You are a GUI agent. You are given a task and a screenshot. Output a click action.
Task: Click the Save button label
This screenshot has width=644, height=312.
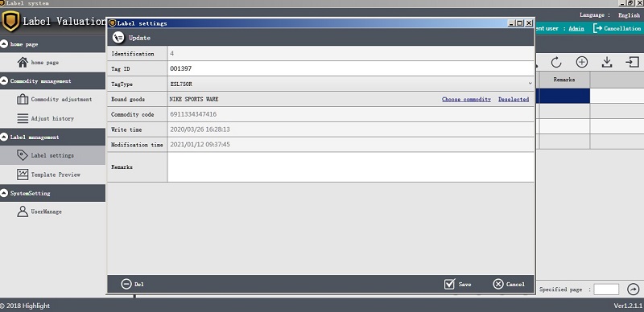[465, 284]
